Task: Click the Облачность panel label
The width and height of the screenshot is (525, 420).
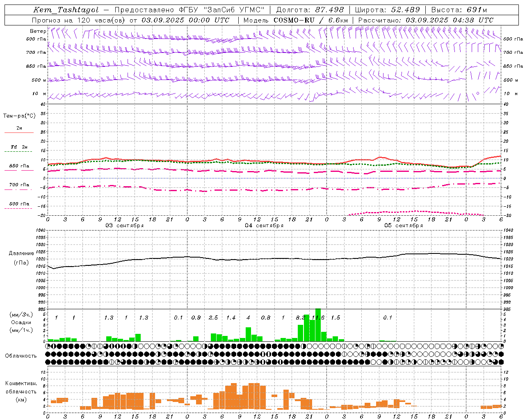Action: pyautogui.click(x=21, y=356)
